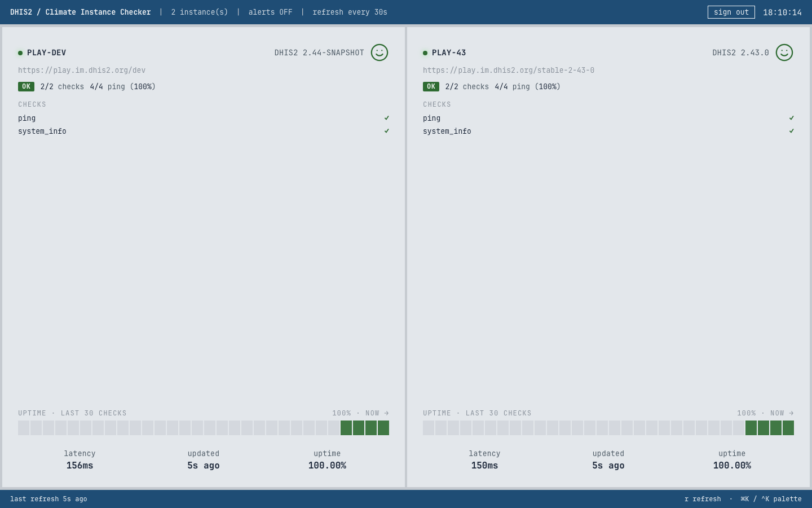Click the ping checkmark in PLAY-43 card
The width and height of the screenshot is (812, 508).
point(792,118)
